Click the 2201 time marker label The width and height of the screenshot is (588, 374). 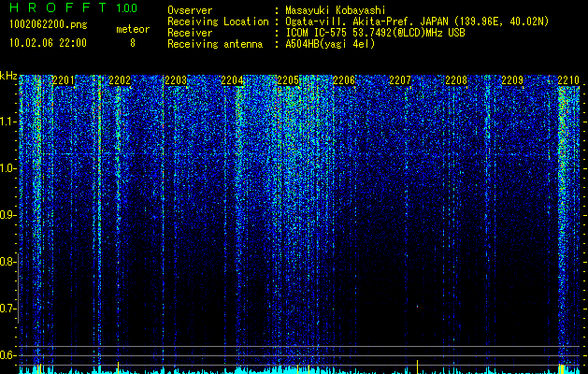[63, 80]
